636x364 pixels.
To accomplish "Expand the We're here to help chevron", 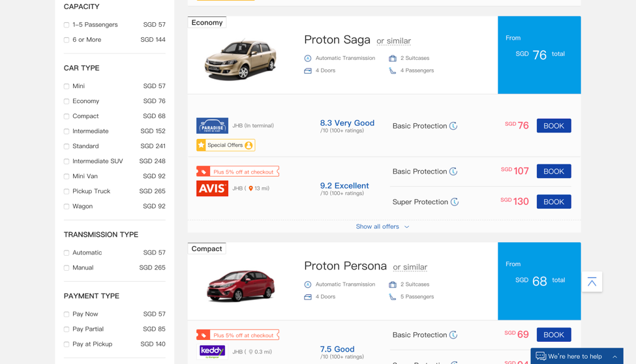I will pyautogui.click(x=614, y=357).
